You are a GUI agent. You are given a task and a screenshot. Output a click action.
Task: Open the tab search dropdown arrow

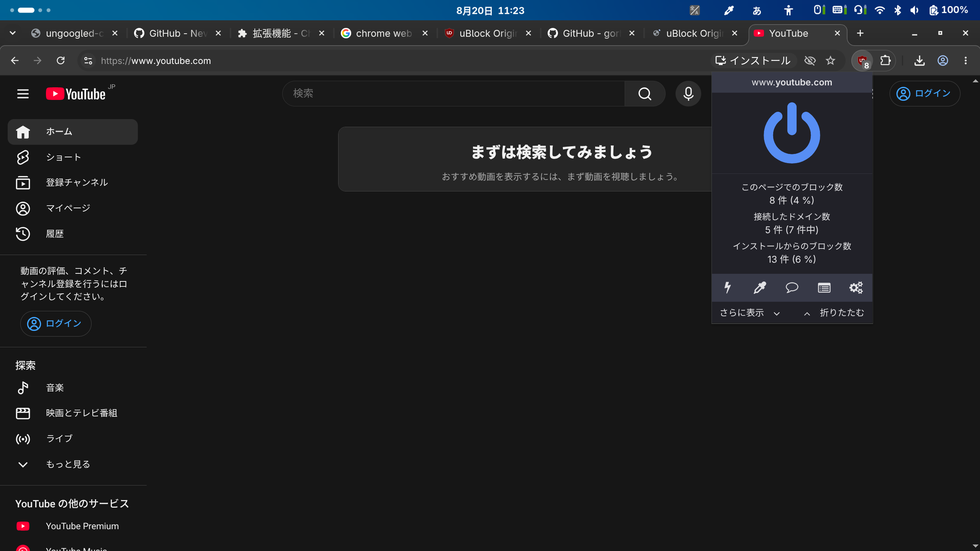[x=13, y=33]
